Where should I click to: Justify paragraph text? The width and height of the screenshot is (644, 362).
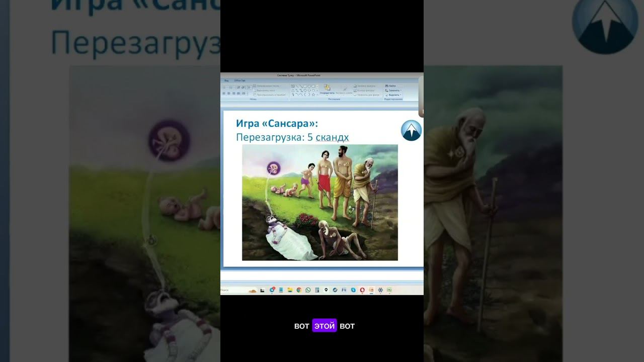(x=238, y=93)
